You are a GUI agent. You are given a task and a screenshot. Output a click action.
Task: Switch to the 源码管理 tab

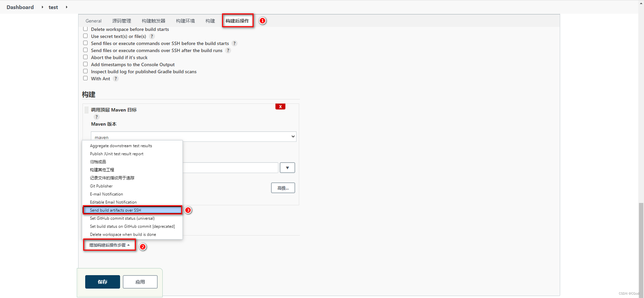point(121,21)
